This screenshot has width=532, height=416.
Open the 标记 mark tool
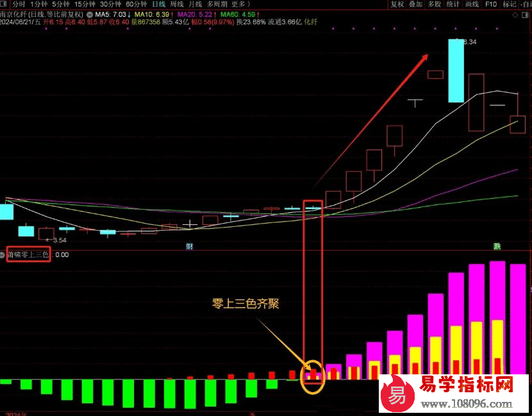510,4
